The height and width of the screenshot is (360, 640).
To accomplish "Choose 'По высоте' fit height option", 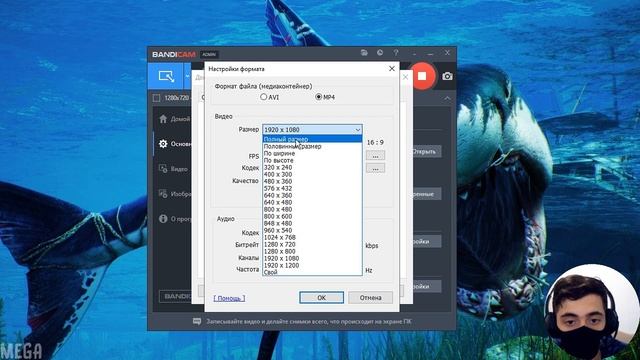I will (x=312, y=160).
